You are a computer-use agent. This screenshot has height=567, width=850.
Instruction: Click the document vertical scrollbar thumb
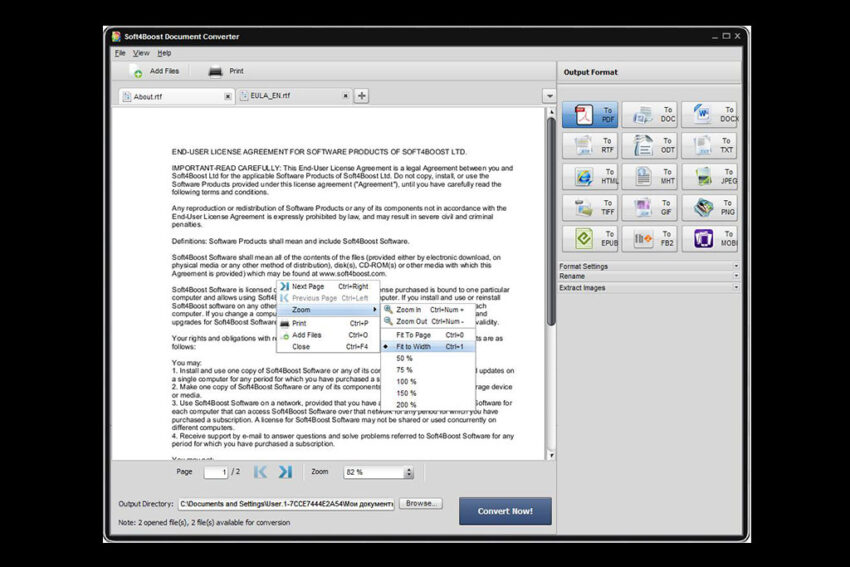pyautogui.click(x=551, y=222)
